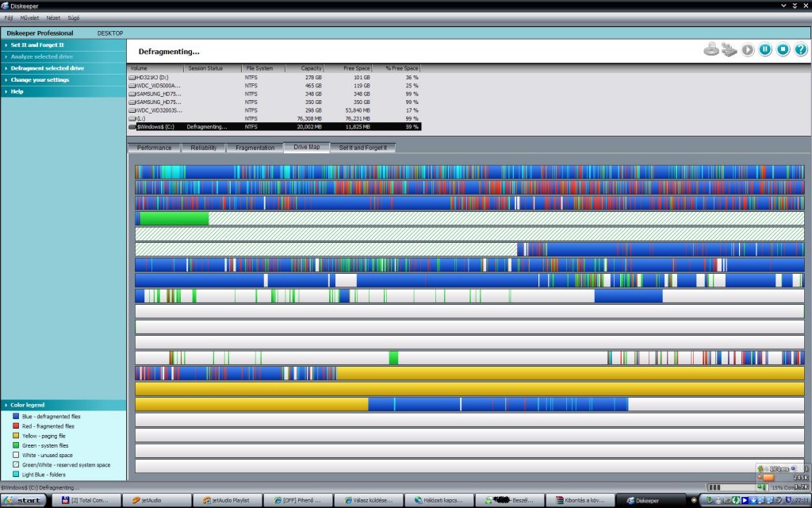
Task: Open the Fájl menu
Action: click(9, 17)
